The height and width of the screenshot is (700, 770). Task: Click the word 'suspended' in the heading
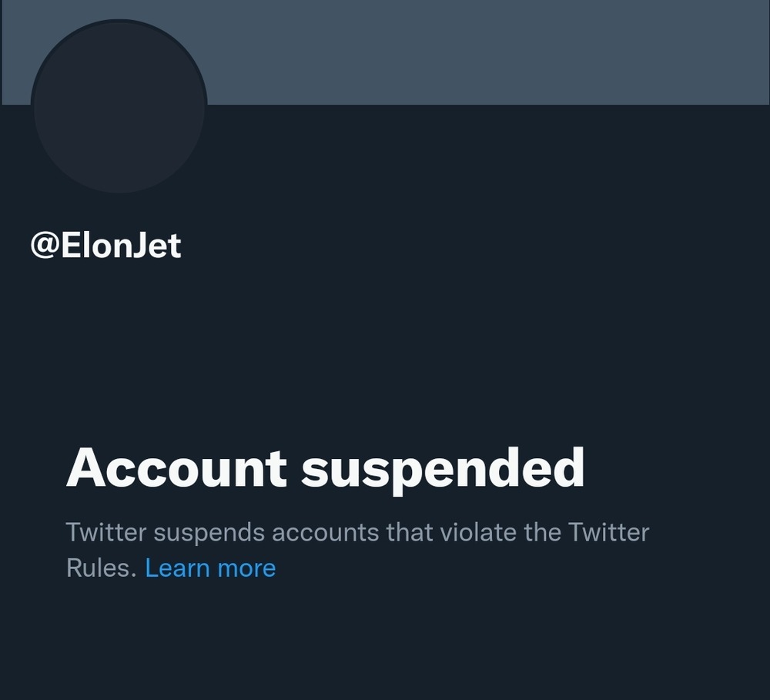click(x=442, y=469)
